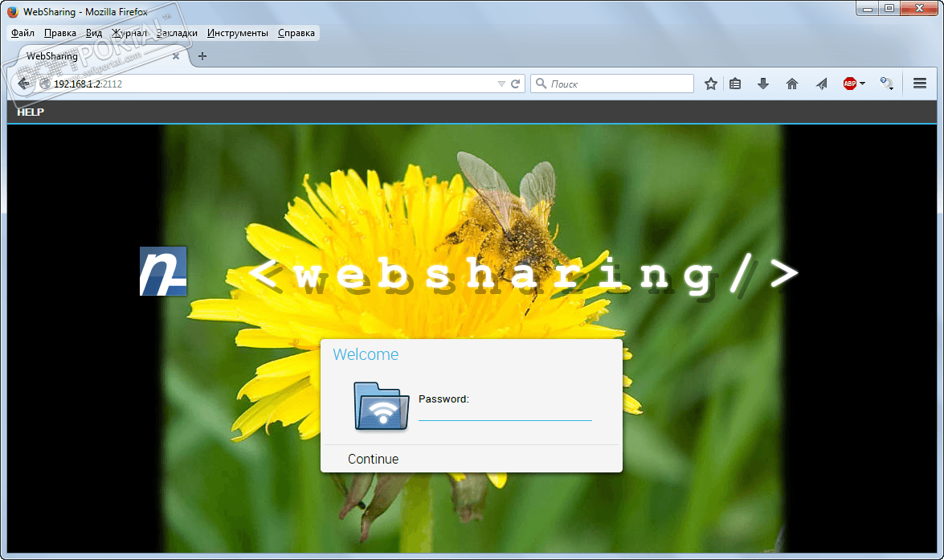This screenshot has width=944, height=560.
Task: Click the <websharing/> title text
Action: [x=523, y=274]
